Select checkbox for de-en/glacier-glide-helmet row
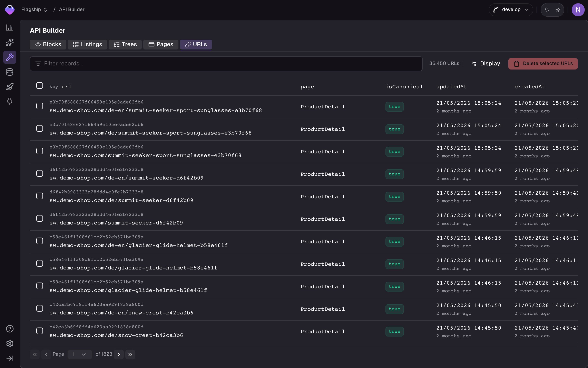 (x=40, y=241)
